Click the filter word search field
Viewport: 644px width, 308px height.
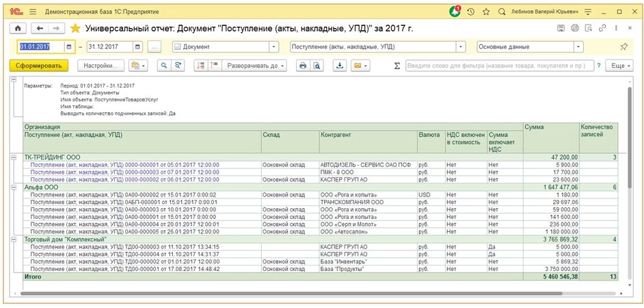(500, 66)
